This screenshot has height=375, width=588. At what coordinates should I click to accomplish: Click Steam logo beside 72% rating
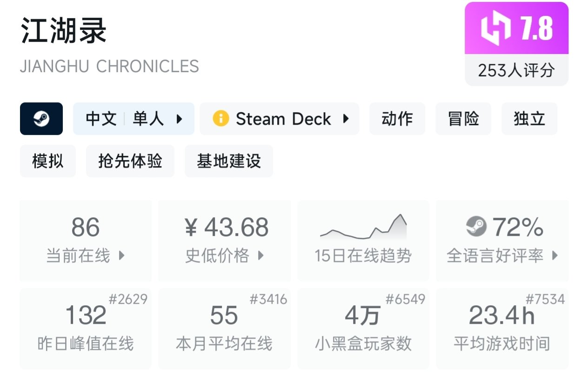(x=476, y=227)
